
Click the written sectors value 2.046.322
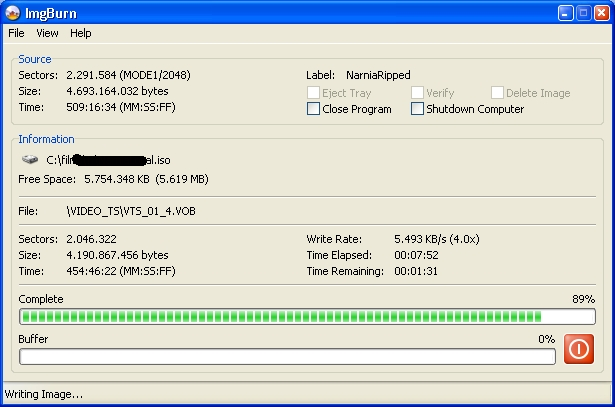pyautogui.click(x=91, y=239)
